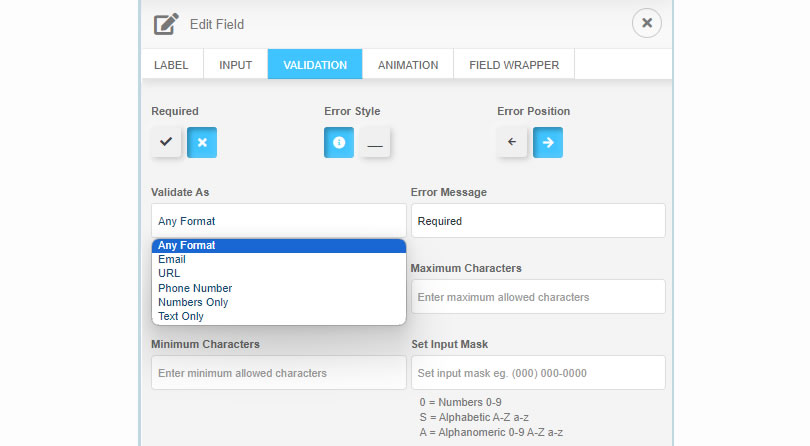Set Required to yes with checkmark

(166, 142)
